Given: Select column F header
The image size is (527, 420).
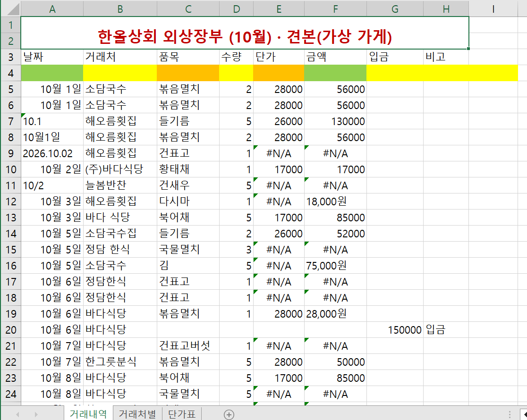Looking at the screenshot, I should pos(335,9).
